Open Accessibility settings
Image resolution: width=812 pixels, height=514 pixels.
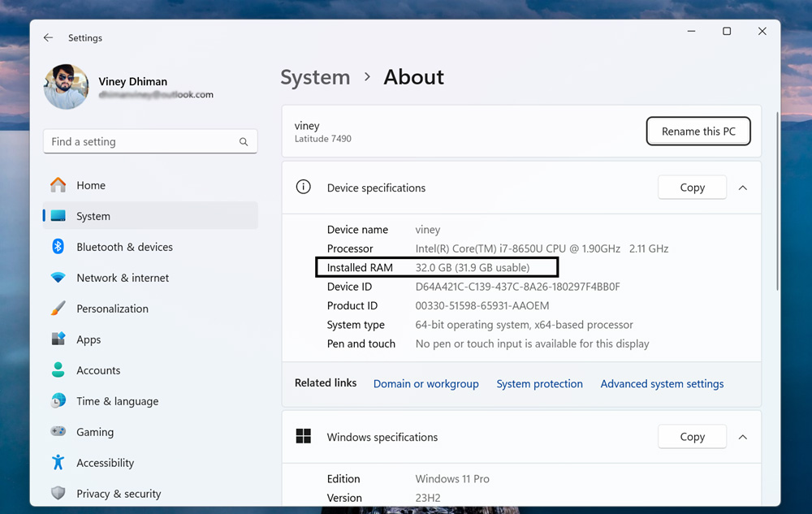click(150, 463)
